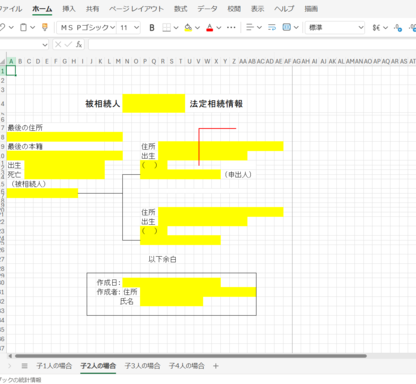Apply red font color icon
Image resolution: width=416 pixels, height=384 pixels.
210,28
